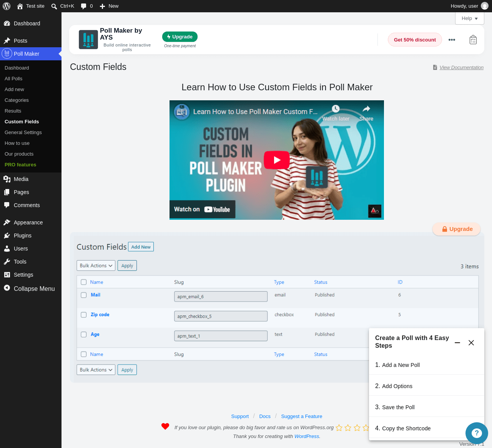The height and width of the screenshot is (448, 492).
Task: Open the bottom Bulk Actions dropdown
Action: coord(96,370)
